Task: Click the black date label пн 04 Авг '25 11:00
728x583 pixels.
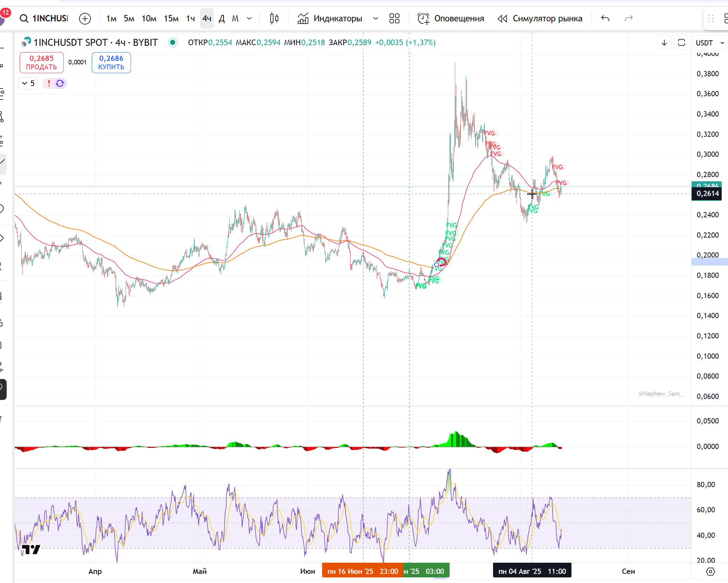Action: click(532, 571)
